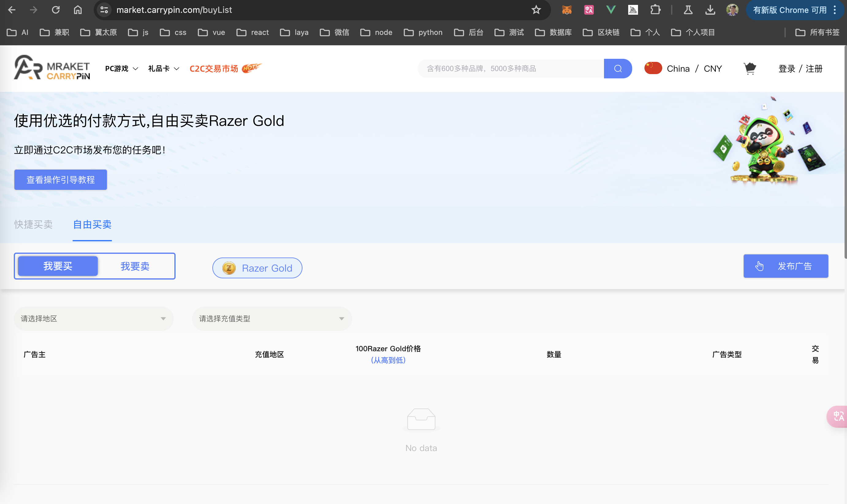Viewport: 847px width, 504px height.
Task: Sort price by 从高到低 link
Action: 388,360
